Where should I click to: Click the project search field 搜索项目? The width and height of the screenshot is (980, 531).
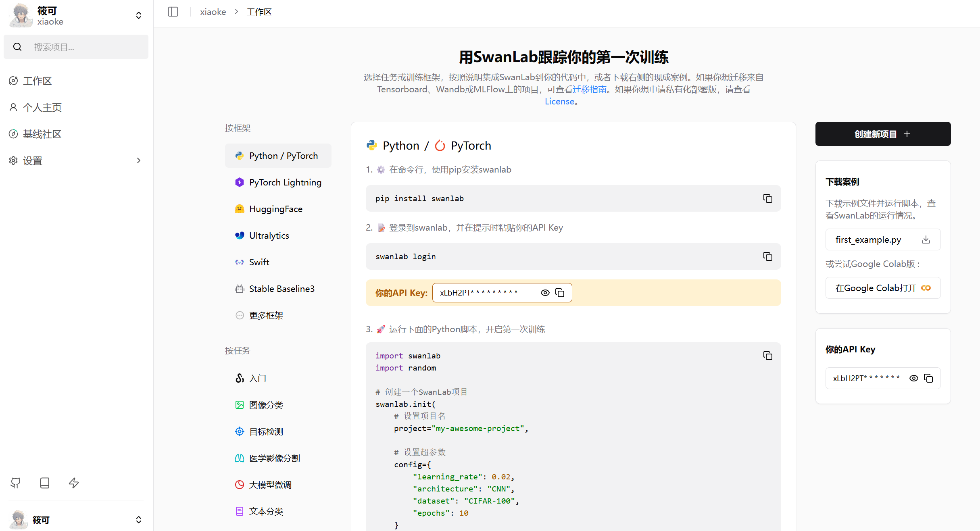pos(76,47)
